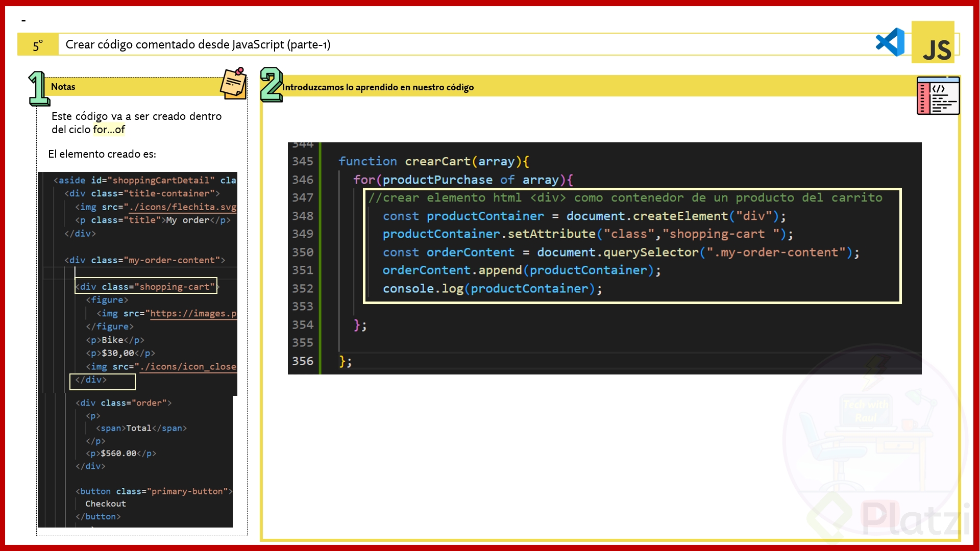Screen dimensions: 980x551
Task: Click the code editor window icon
Action: coord(938,95)
